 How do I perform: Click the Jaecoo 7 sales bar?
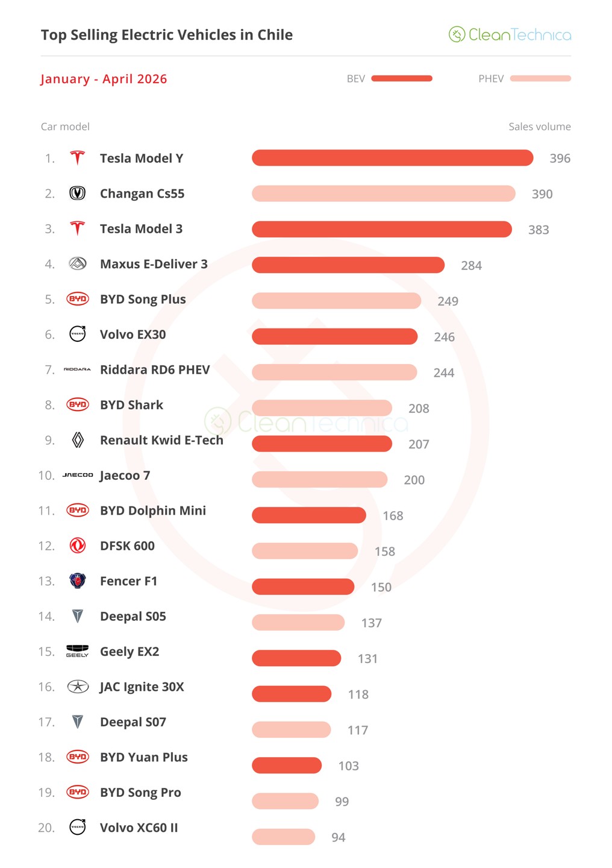[x=320, y=479]
